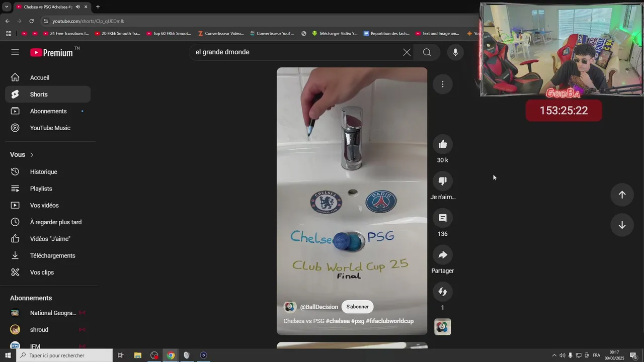Open the @BallDecision channel avatar

point(290,307)
